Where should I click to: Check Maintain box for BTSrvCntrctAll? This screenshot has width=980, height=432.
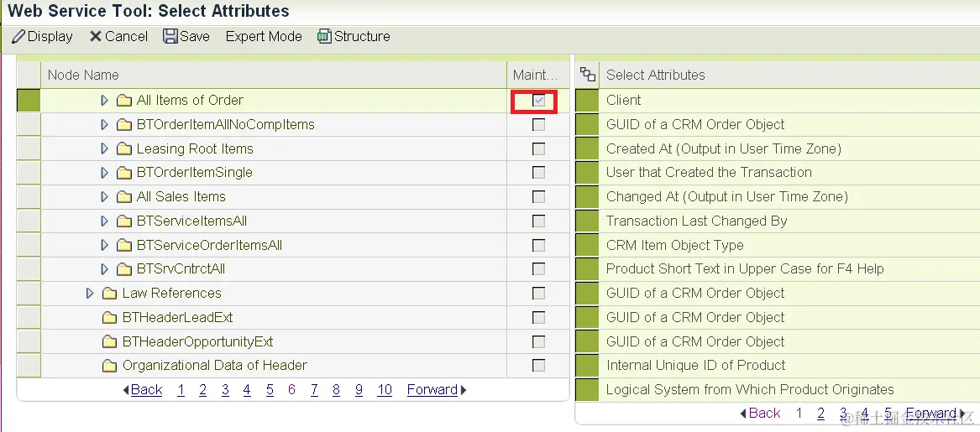point(538,270)
